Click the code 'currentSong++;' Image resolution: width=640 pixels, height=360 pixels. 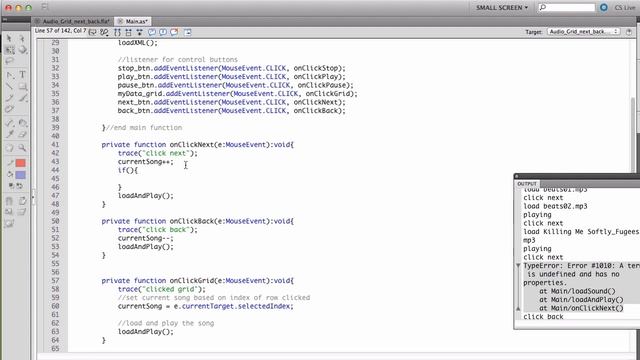click(x=145, y=162)
